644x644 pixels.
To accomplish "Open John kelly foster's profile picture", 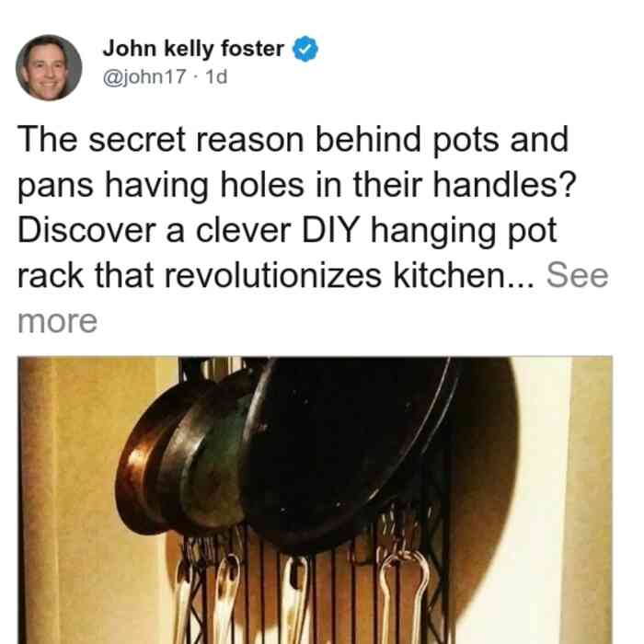I will tap(49, 68).
